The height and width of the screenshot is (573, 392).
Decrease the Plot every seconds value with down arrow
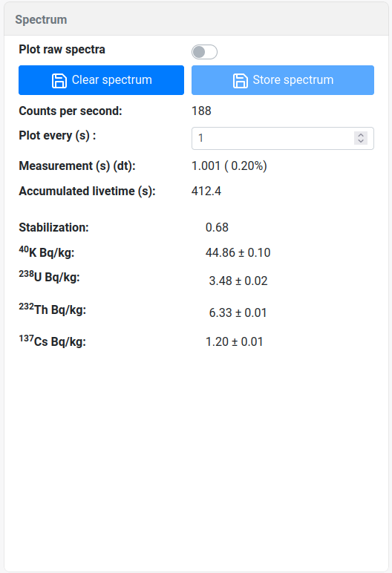click(361, 141)
